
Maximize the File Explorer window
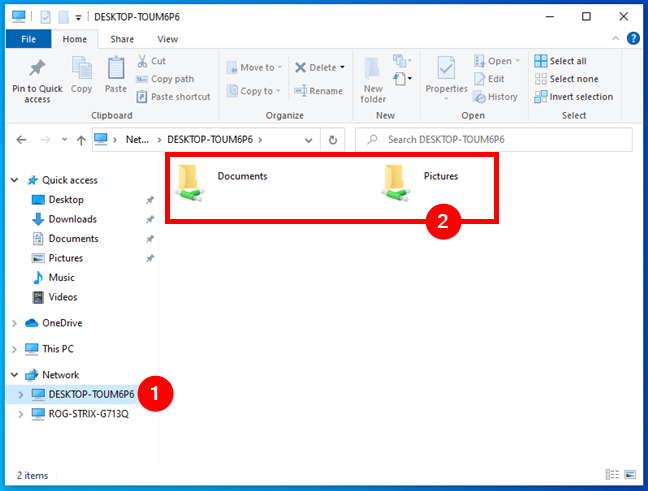tap(586, 17)
